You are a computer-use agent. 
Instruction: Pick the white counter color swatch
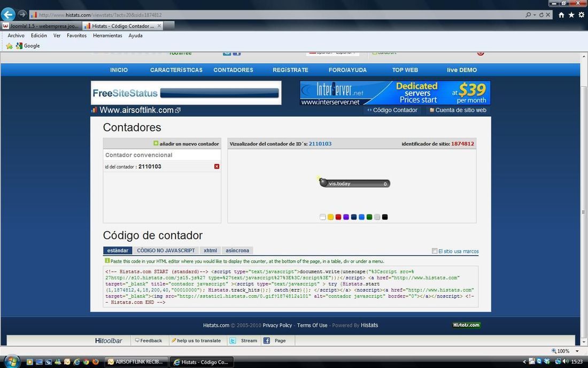[x=322, y=217]
